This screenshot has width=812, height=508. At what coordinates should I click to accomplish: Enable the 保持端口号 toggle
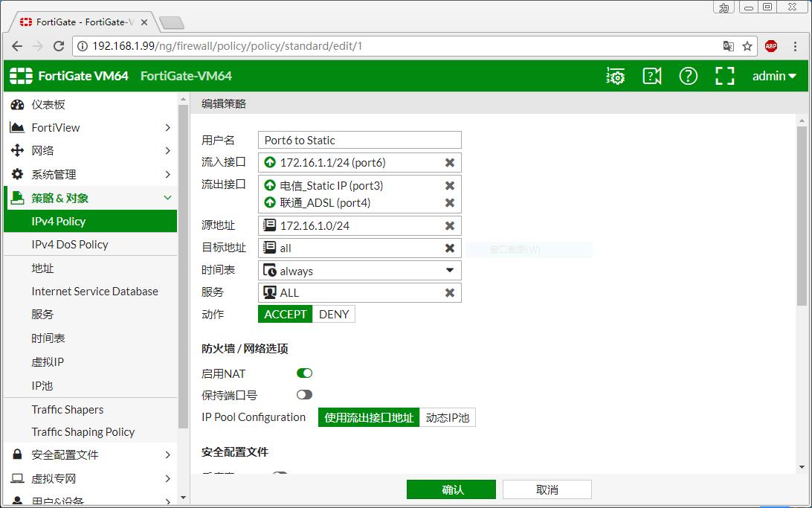click(304, 394)
